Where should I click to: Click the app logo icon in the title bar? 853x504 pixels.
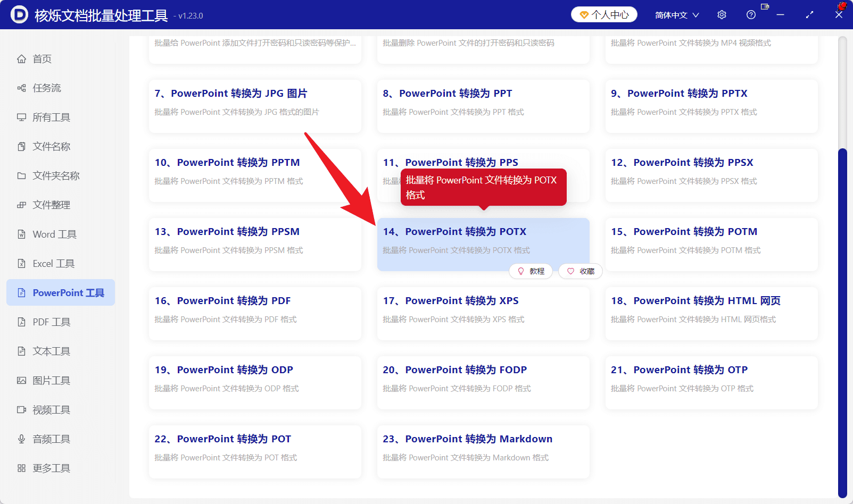point(20,15)
